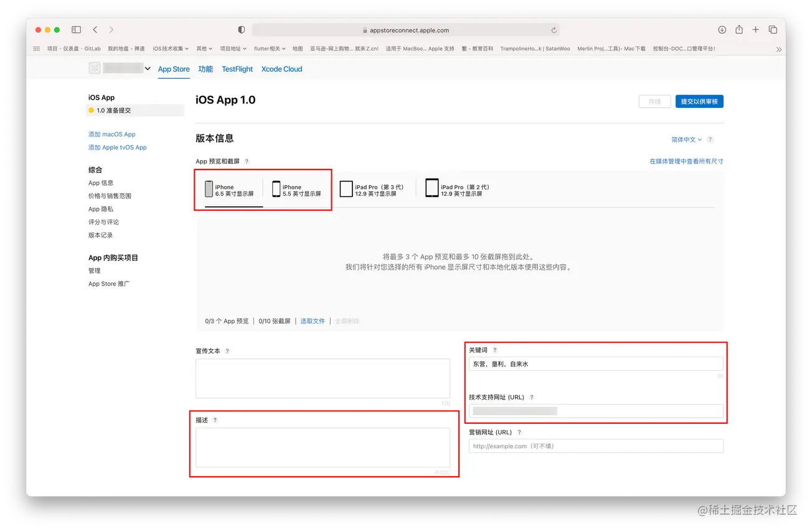Click into the 关键词 input field
Viewport: 812px width, 531px height.
coord(596,364)
